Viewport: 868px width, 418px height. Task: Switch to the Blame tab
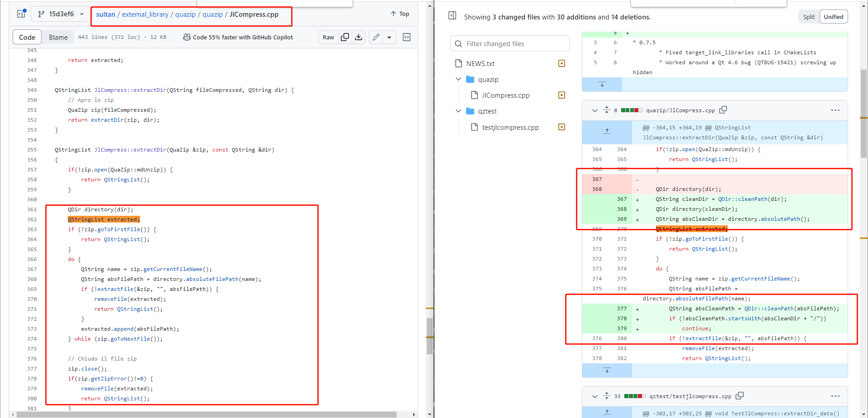click(x=58, y=37)
